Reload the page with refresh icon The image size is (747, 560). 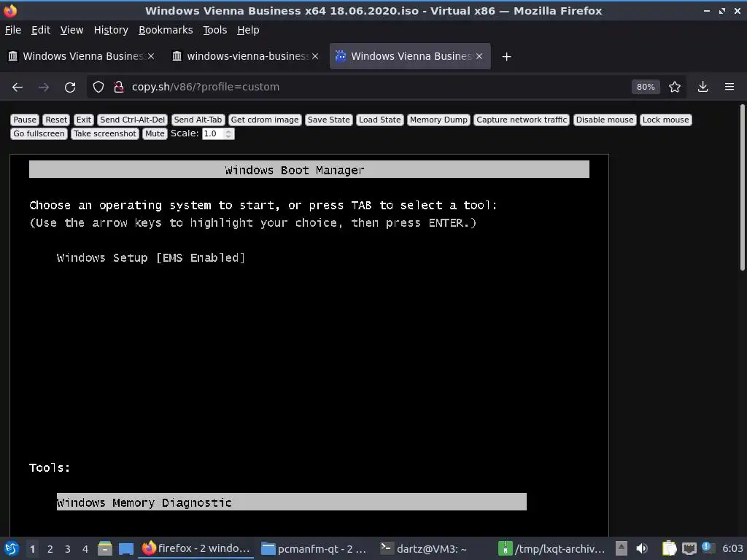70,87
